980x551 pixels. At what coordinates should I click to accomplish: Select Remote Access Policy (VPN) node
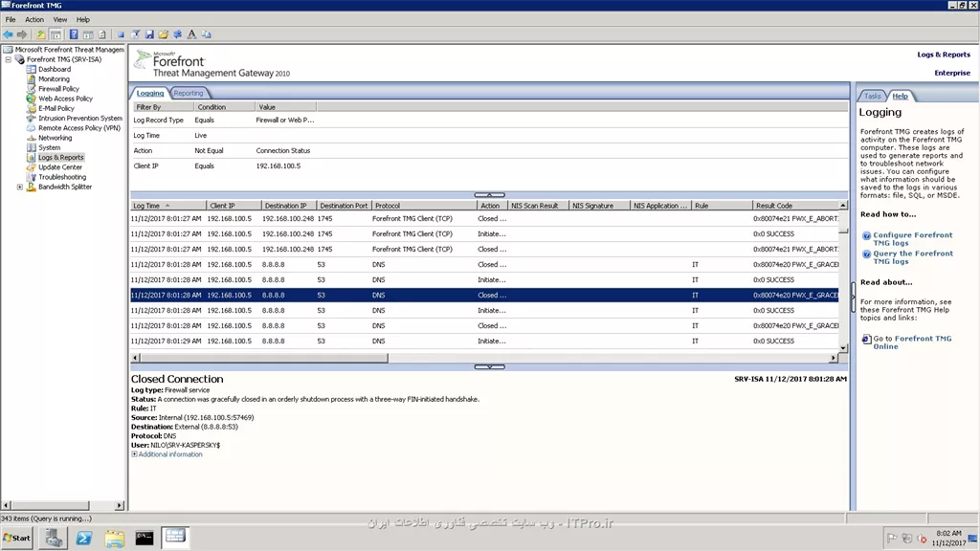coord(79,128)
